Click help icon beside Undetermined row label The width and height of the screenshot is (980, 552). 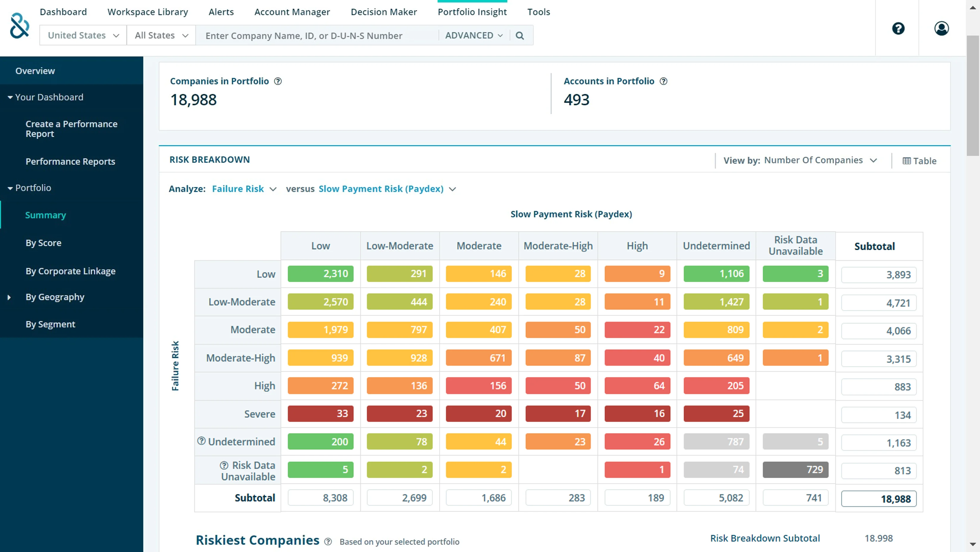[201, 441]
